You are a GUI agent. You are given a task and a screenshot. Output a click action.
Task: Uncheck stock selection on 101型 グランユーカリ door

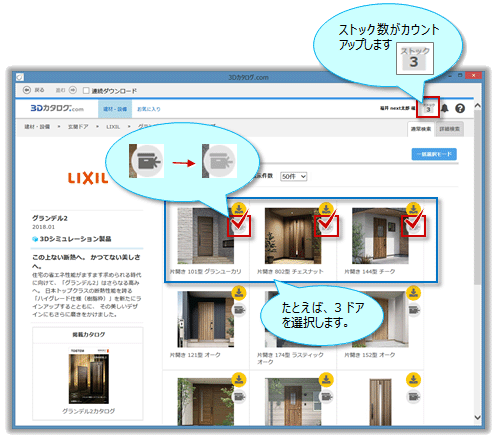[x=239, y=226]
